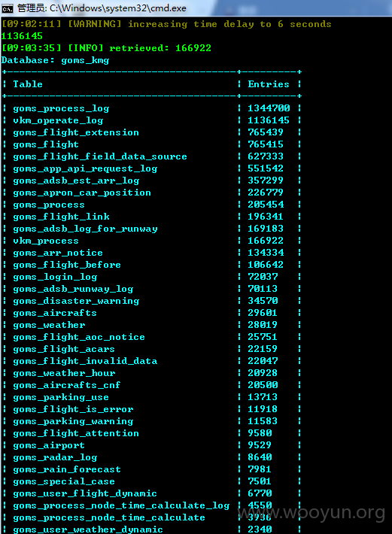Click the goms_flight table name
The width and height of the screenshot is (392, 534).
click(46, 144)
